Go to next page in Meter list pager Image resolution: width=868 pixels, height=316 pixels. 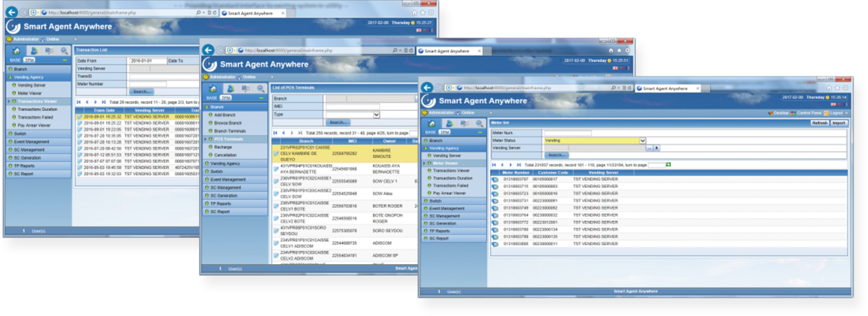[511, 165]
